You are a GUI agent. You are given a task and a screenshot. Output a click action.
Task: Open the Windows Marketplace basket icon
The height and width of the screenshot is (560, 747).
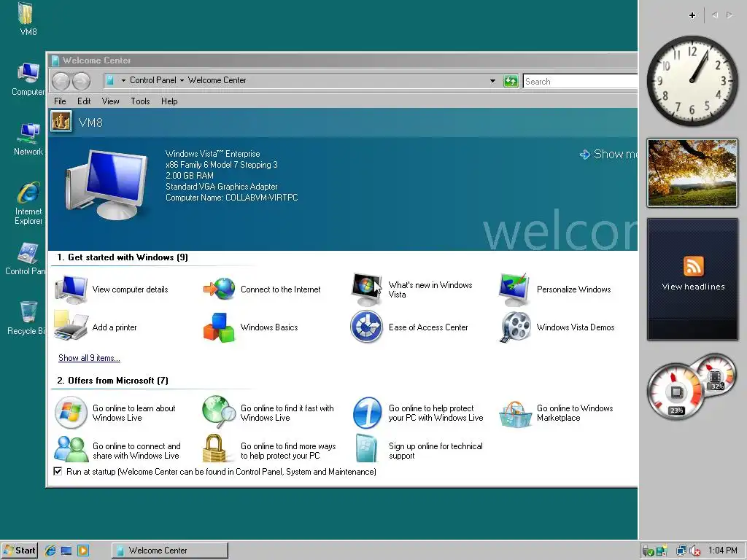click(515, 414)
